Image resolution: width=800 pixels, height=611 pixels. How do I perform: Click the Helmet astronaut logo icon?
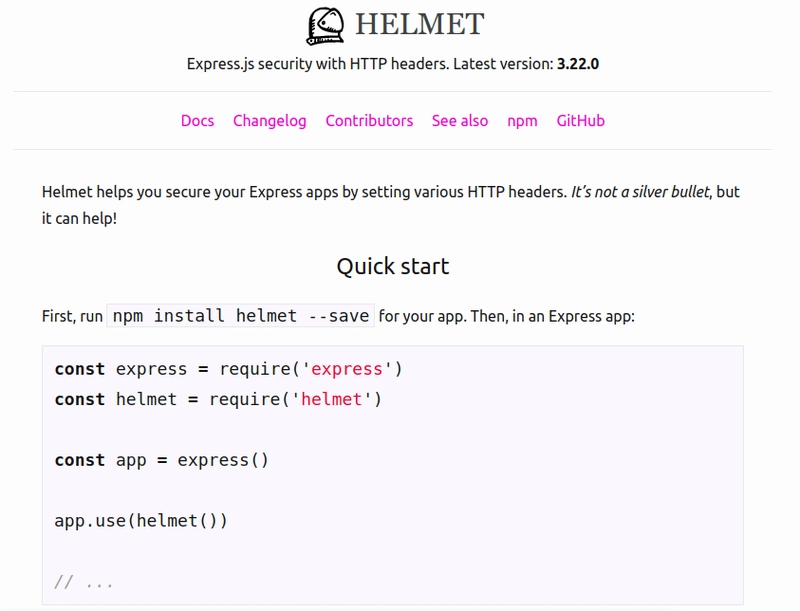point(325,26)
